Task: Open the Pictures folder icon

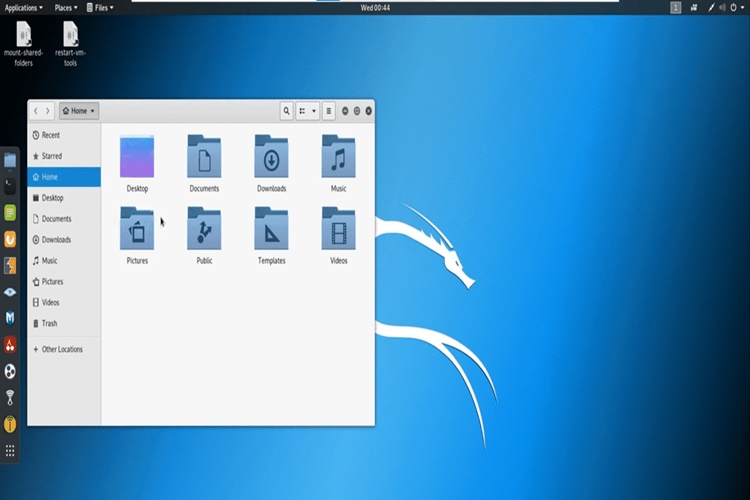Action: tap(137, 229)
